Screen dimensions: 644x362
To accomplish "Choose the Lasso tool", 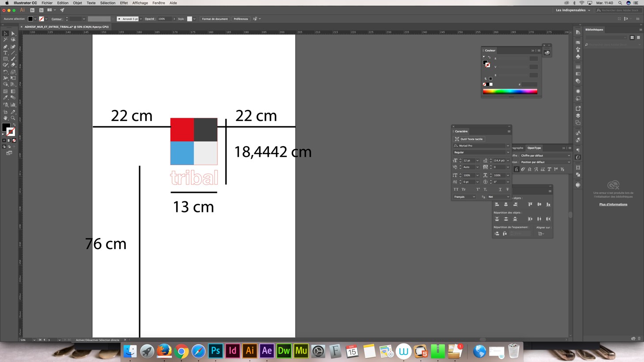I will tap(13, 40).
